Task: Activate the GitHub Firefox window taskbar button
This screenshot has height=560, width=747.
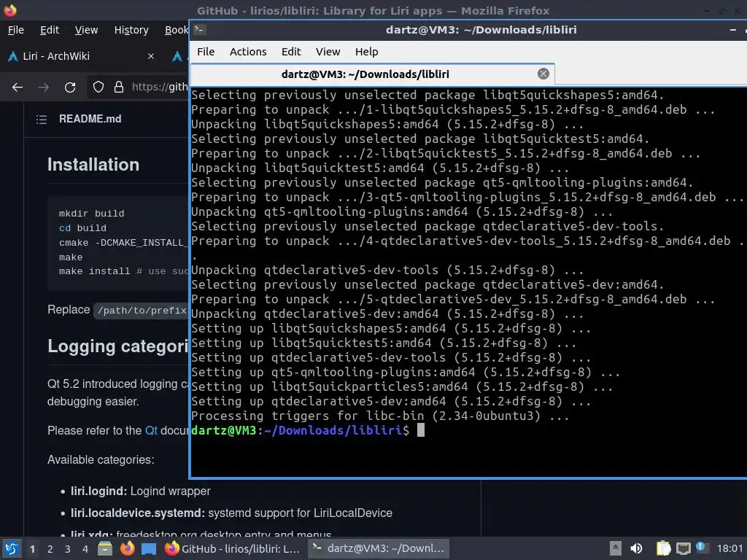Action: pos(233,548)
